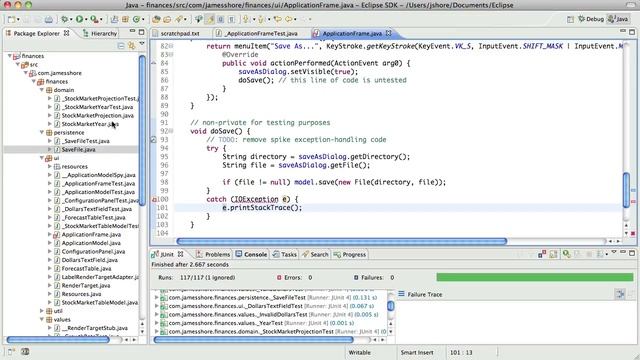Open the Progress tab
Screen dimensions: 640x360
pos(350,254)
